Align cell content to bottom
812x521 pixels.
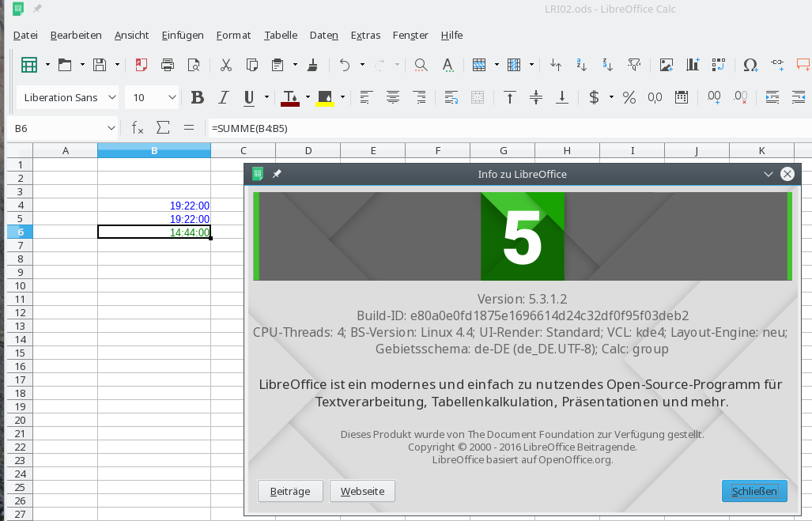562,97
